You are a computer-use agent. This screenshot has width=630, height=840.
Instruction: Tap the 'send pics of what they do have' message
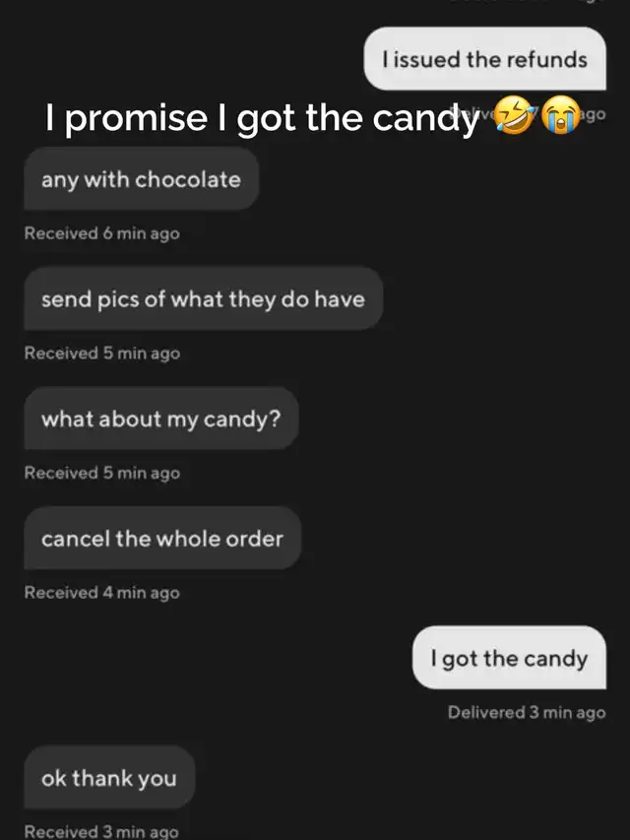tap(204, 298)
